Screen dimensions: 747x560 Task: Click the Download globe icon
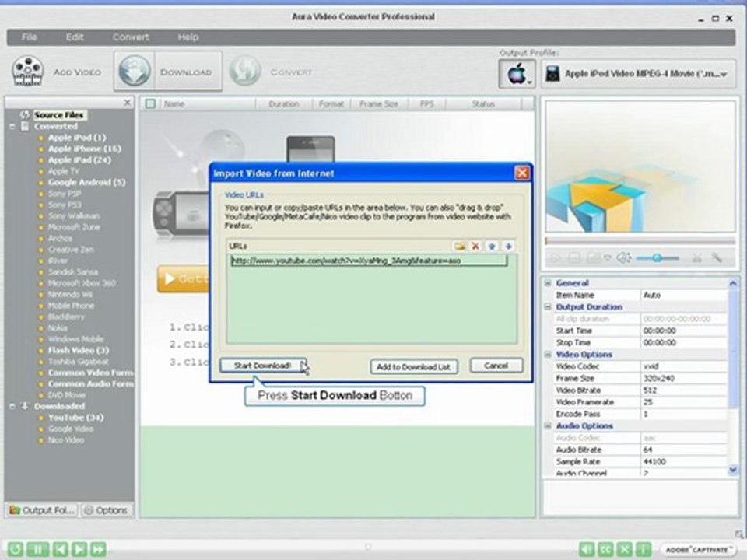coord(135,72)
